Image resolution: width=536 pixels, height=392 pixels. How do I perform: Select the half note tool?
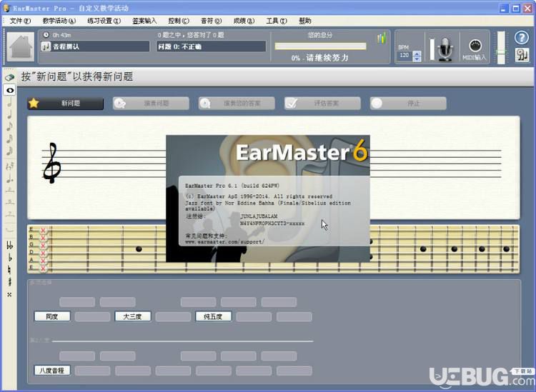pyautogui.click(x=9, y=102)
